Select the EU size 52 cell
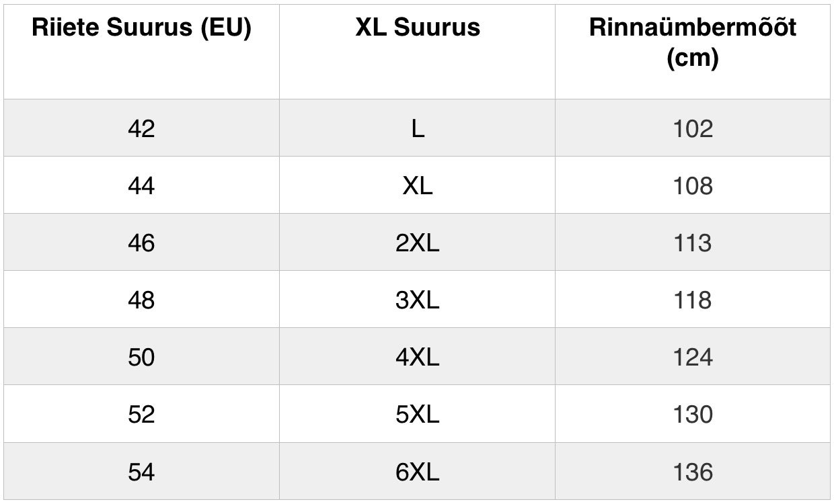The height and width of the screenshot is (504, 834). [141, 414]
